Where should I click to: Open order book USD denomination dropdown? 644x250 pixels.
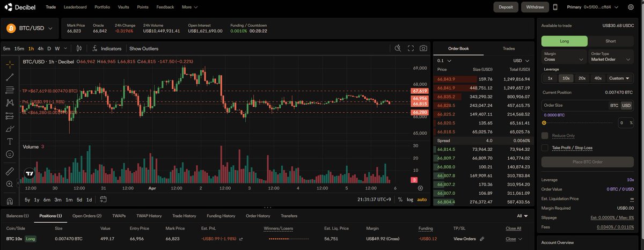521,61
